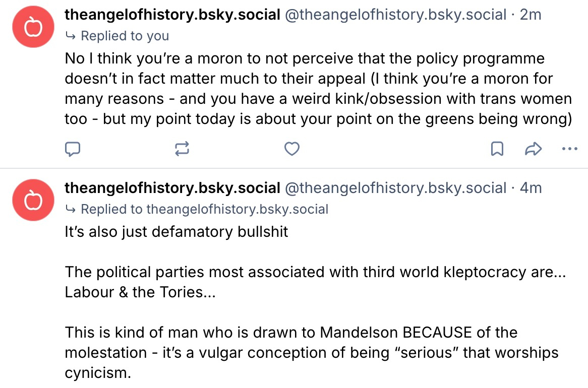Viewport: 588px width, 388px height.
Task: Click the grey @handle on first post
Action: (x=395, y=15)
